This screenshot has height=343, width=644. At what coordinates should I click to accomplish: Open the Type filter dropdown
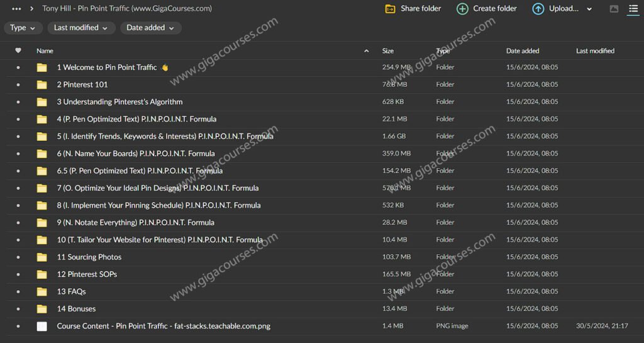coord(23,28)
